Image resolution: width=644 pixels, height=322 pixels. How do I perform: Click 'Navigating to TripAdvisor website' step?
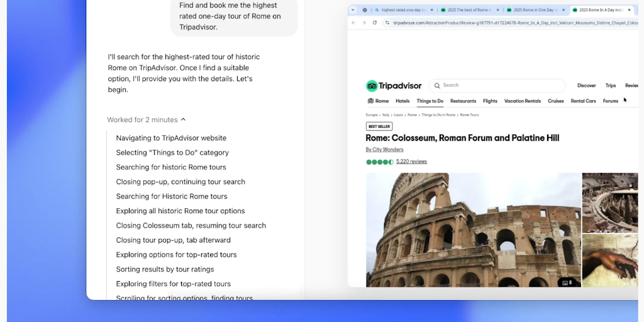171,138
